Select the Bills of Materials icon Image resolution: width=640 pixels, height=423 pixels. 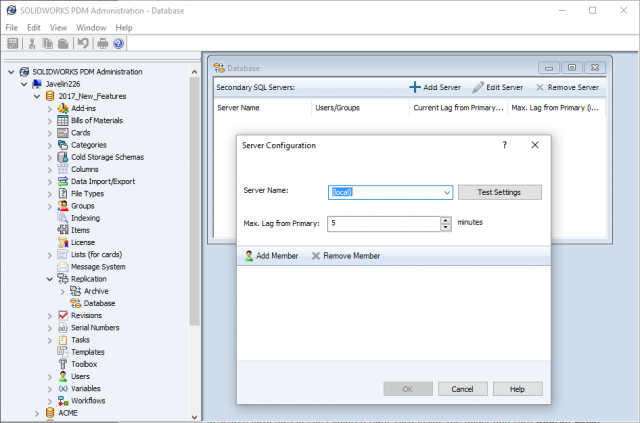coord(63,120)
